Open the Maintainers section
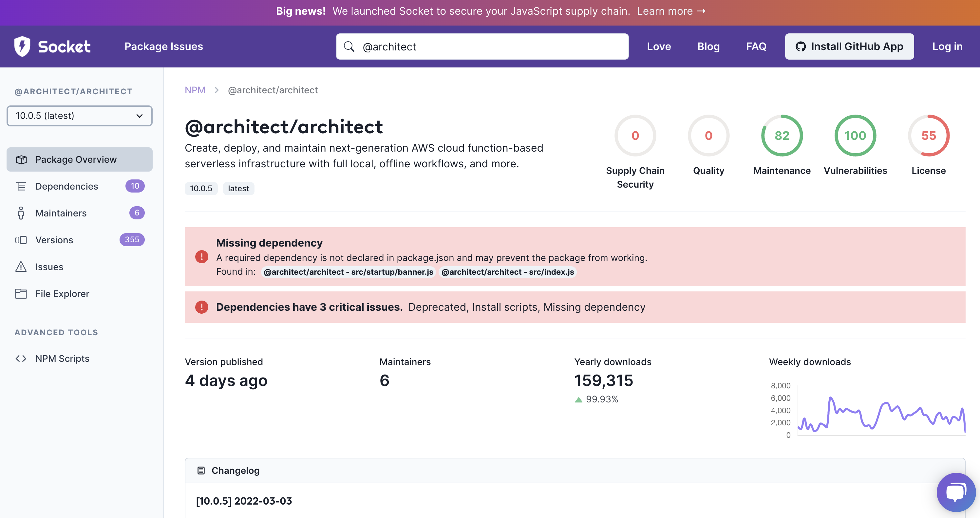980x518 pixels. pos(61,213)
